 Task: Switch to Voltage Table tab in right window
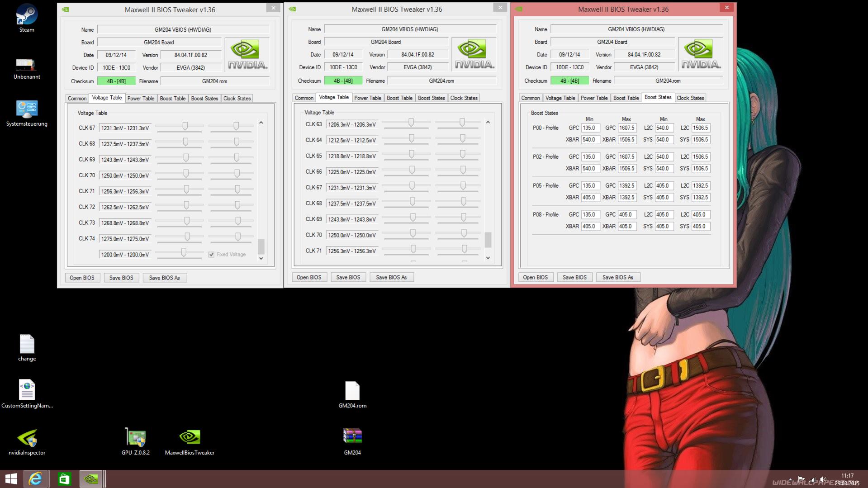pos(560,98)
